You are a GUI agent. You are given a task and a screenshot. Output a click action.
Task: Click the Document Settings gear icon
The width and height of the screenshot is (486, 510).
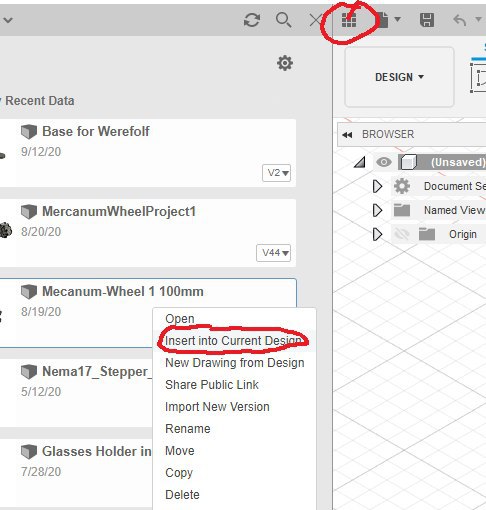[x=402, y=186]
